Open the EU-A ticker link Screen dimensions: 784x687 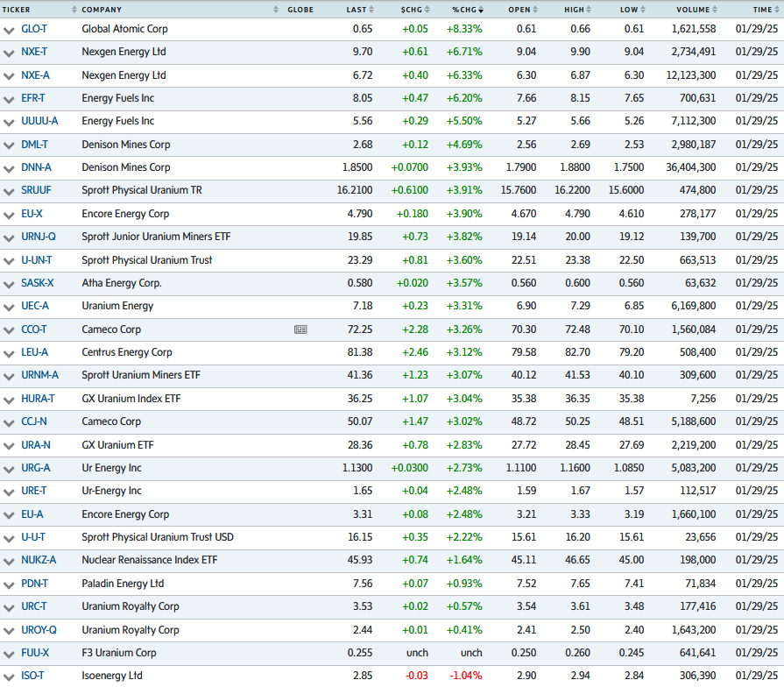32,514
